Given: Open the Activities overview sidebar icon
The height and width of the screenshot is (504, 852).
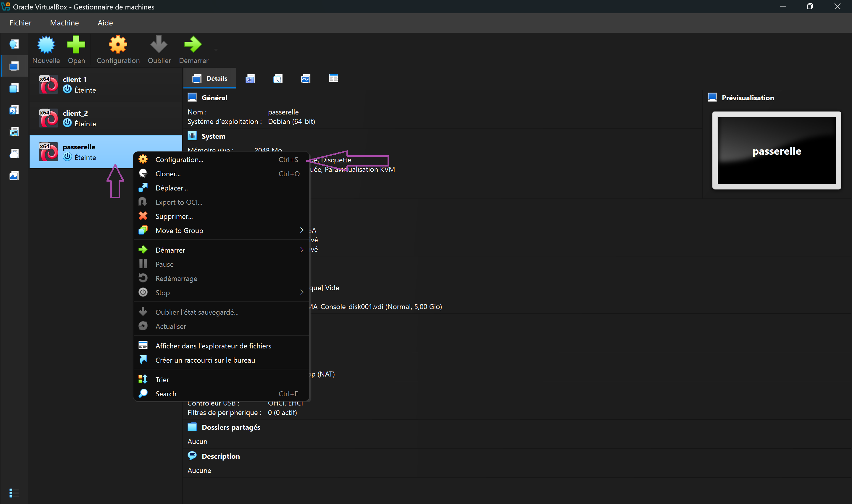Looking at the screenshot, I should coord(14,175).
